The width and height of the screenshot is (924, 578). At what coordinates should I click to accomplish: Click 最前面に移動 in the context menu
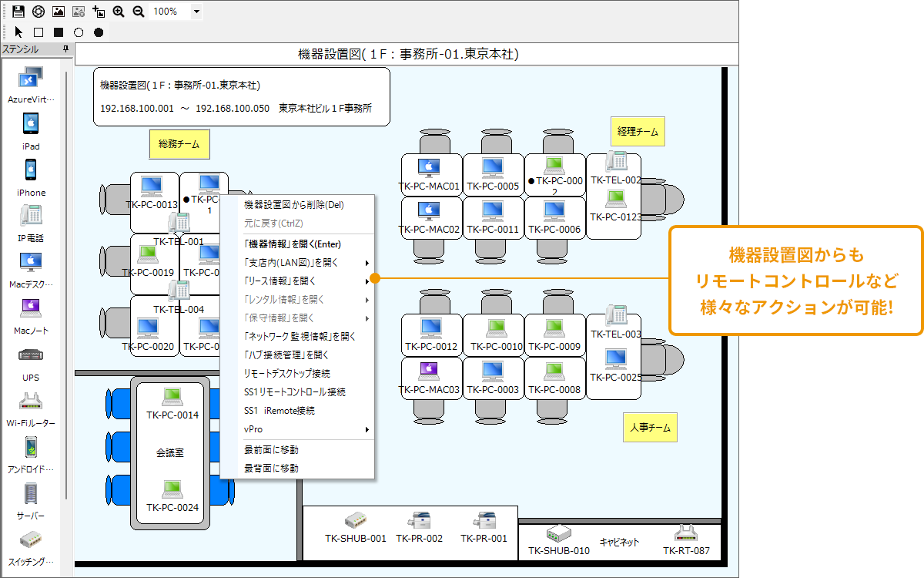[271, 449]
